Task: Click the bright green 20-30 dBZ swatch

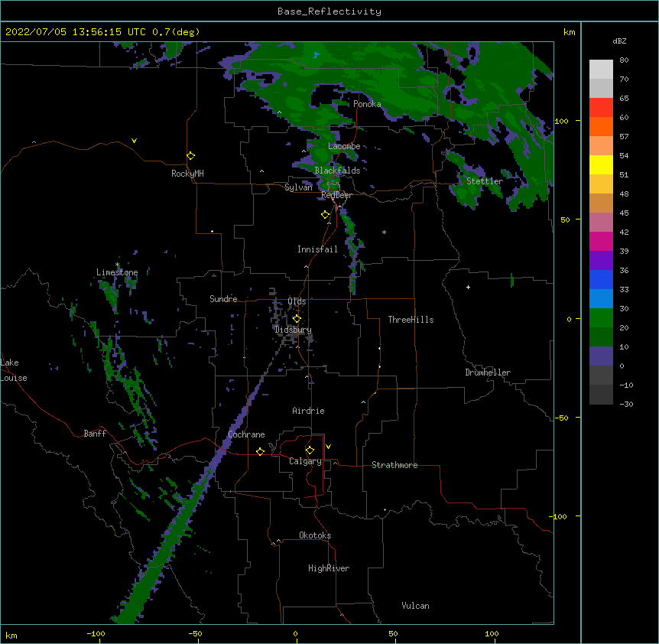Action: point(601,318)
